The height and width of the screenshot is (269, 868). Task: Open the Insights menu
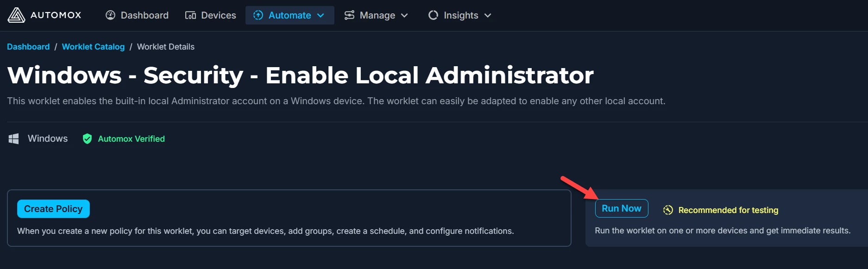coord(460,15)
